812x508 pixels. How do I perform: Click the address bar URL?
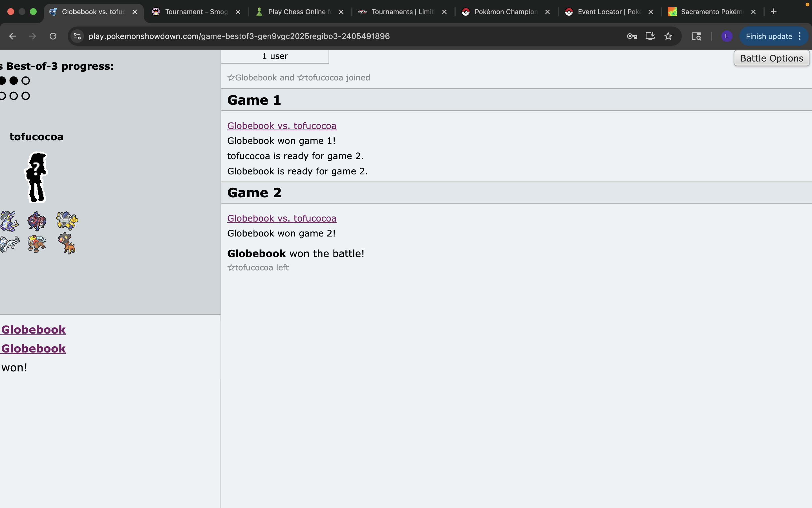[239, 36]
